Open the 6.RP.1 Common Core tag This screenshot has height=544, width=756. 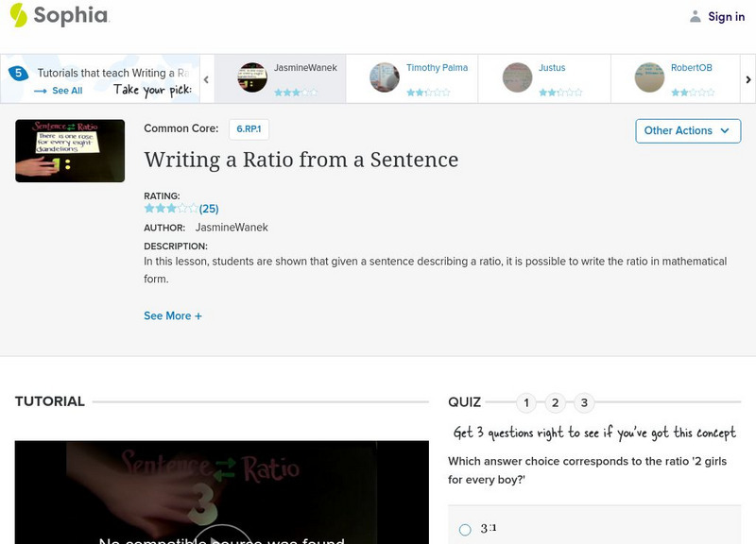tap(249, 129)
